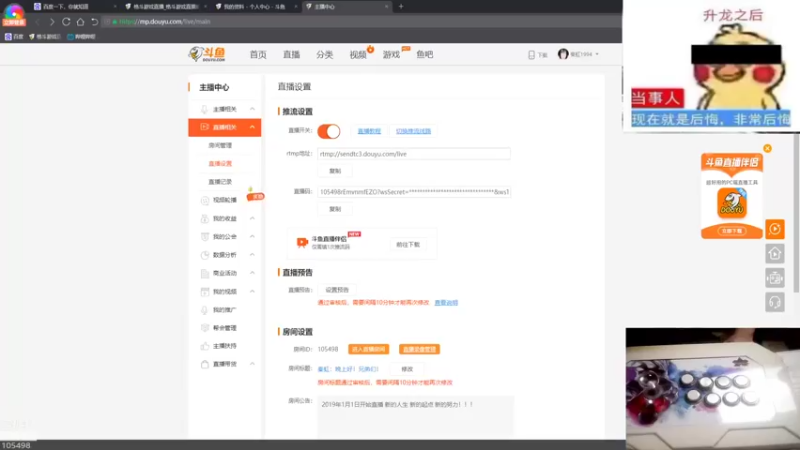Click the 商业活动 document icon
The height and width of the screenshot is (450, 800).
point(205,273)
